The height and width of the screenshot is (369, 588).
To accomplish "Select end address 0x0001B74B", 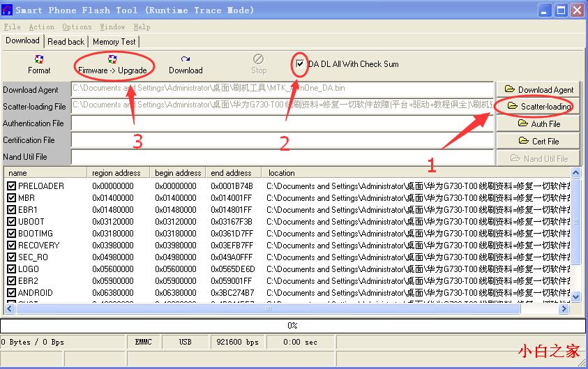I will tap(232, 186).
